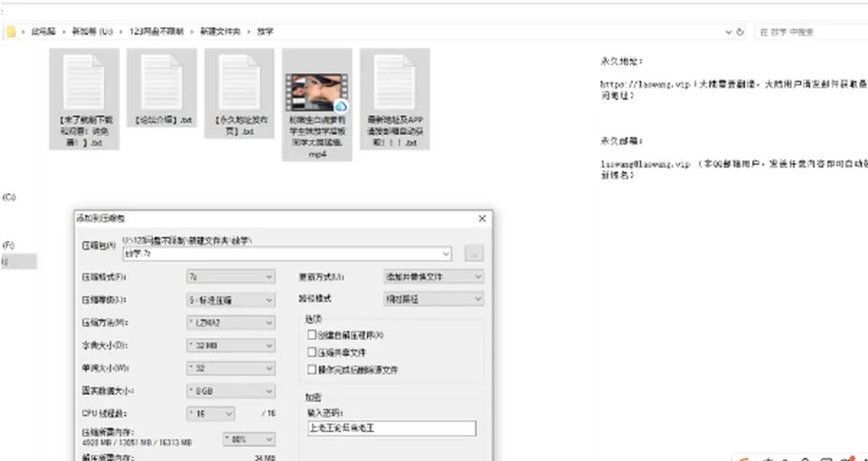Enable the 压缩共享文件 checkbox
The width and height of the screenshot is (868, 461).
coord(312,352)
